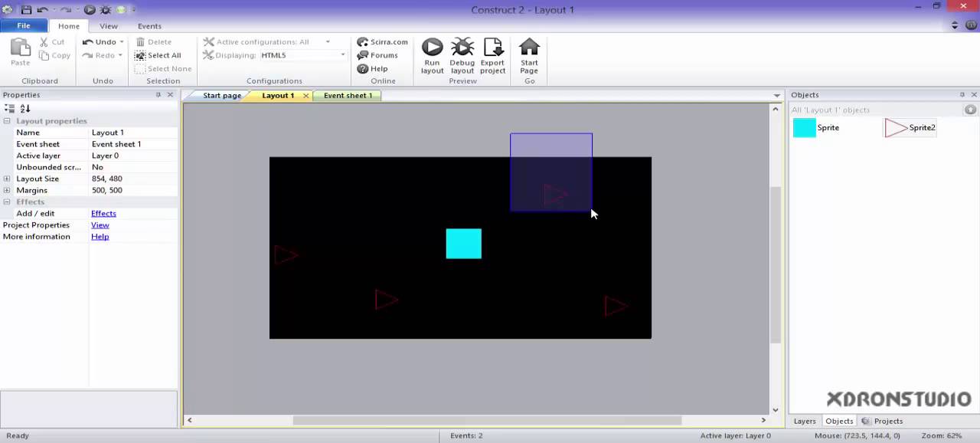This screenshot has width=980, height=443.
Task: Click the Name value field Layout 1
Action: pos(133,133)
